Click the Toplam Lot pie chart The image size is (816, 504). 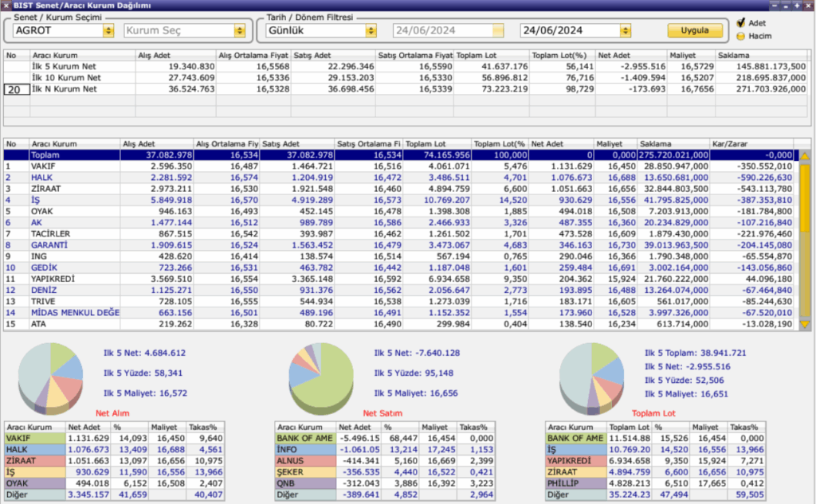tap(592, 378)
